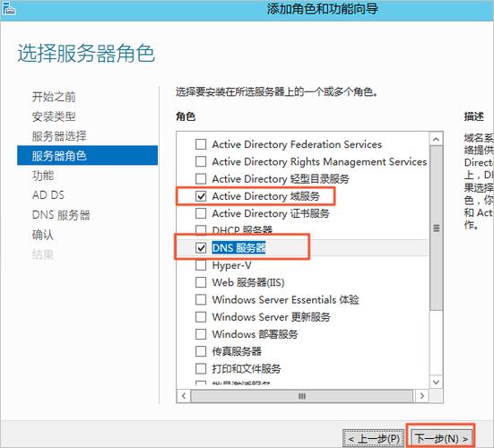
Task: Select Web 服务器(IIS) role label
Action: tap(248, 282)
